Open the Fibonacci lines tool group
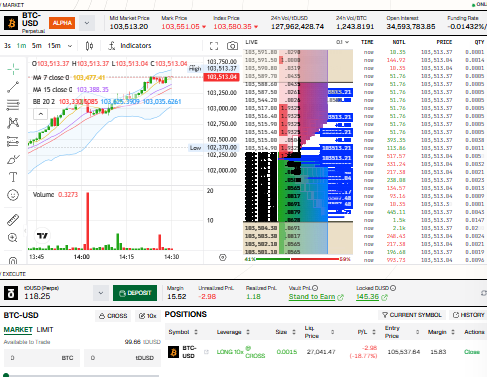Image resolution: width=487 pixels, height=377 pixels. pos(13,105)
